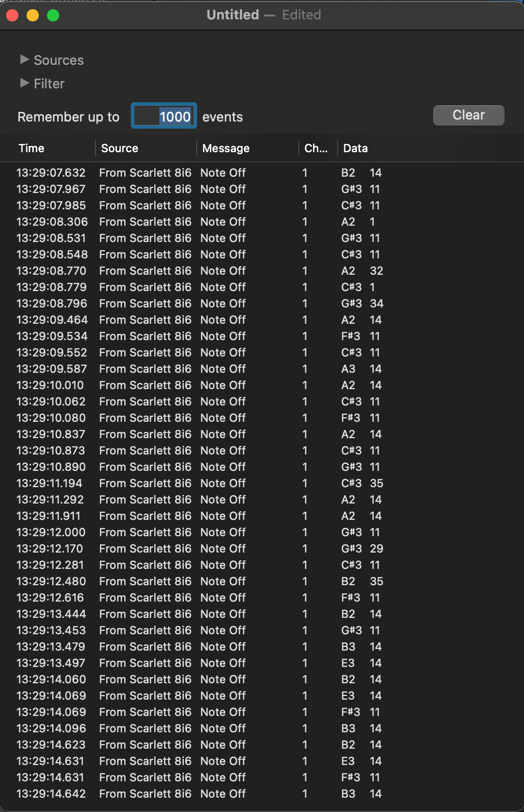Select the C#3 35 event at 13:29:11.194
Viewport: 524px width, 812px height.
pyautogui.click(x=262, y=483)
